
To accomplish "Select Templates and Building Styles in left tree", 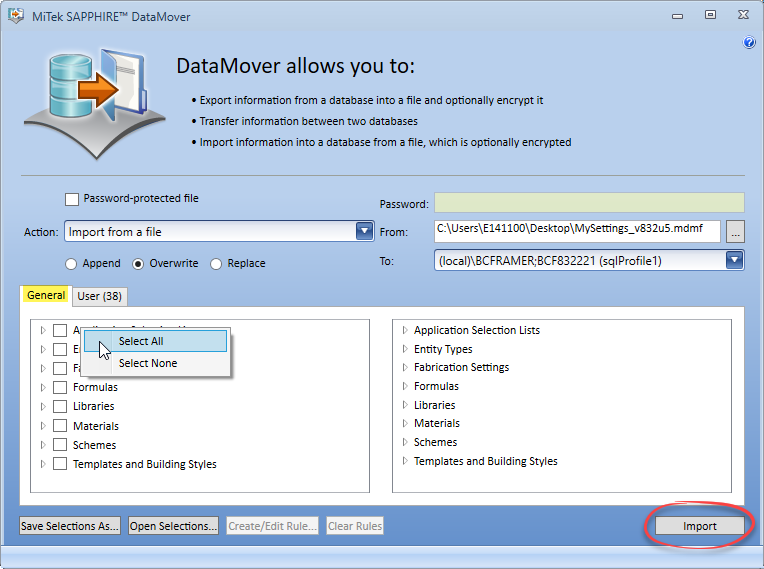I will tap(145, 464).
